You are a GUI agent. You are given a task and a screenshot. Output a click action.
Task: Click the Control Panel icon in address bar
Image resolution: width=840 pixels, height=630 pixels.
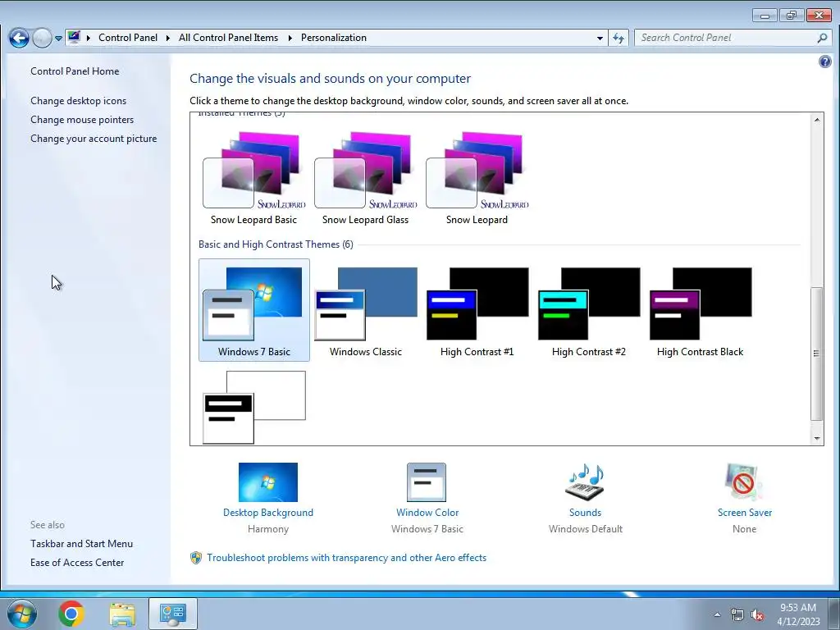(74, 38)
